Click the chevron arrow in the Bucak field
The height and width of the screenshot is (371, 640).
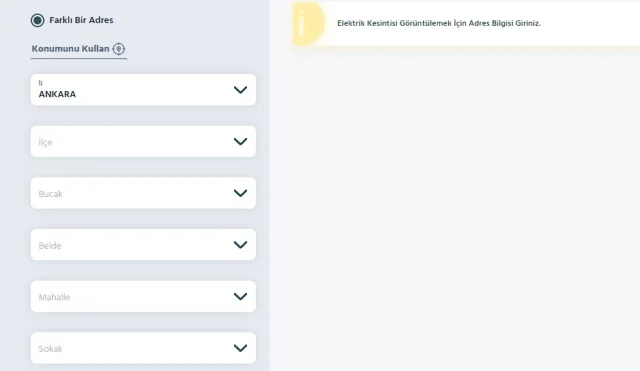240,193
